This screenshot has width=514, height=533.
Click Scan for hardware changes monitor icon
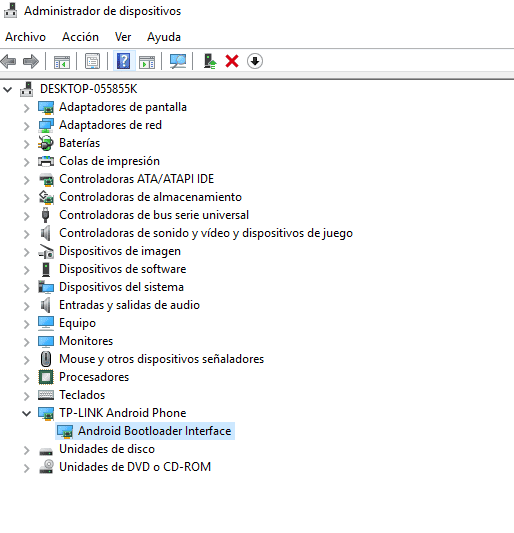point(178,62)
